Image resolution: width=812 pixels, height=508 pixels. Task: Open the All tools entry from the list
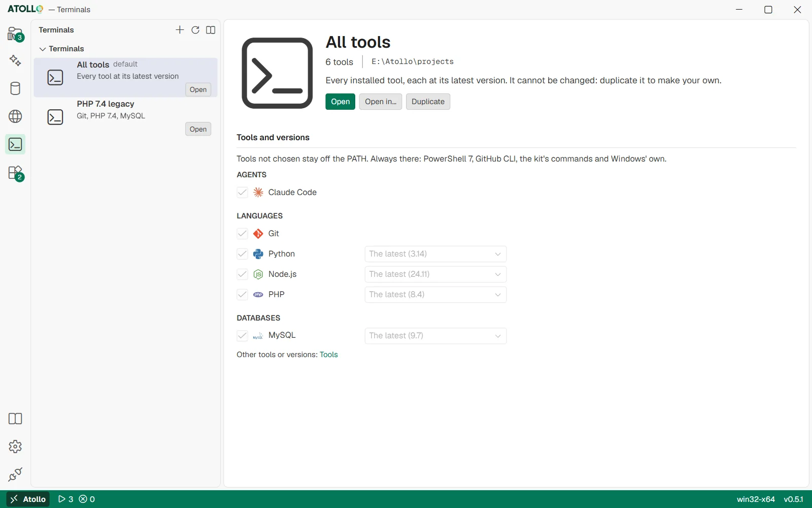(198, 90)
